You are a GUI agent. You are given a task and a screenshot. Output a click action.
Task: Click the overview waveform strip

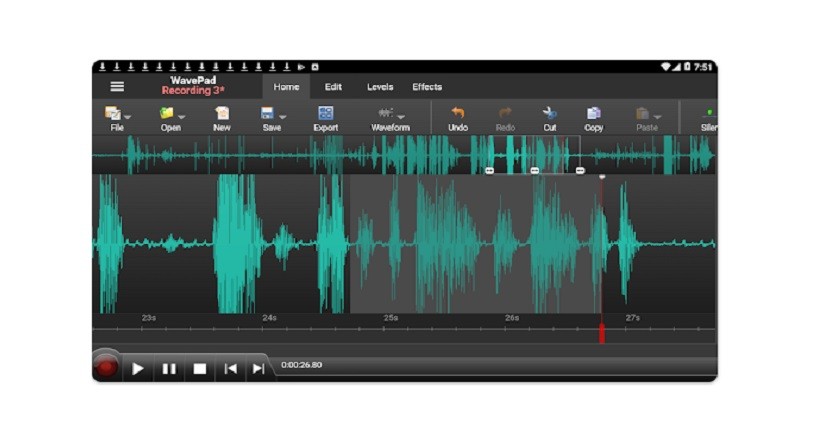404,155
